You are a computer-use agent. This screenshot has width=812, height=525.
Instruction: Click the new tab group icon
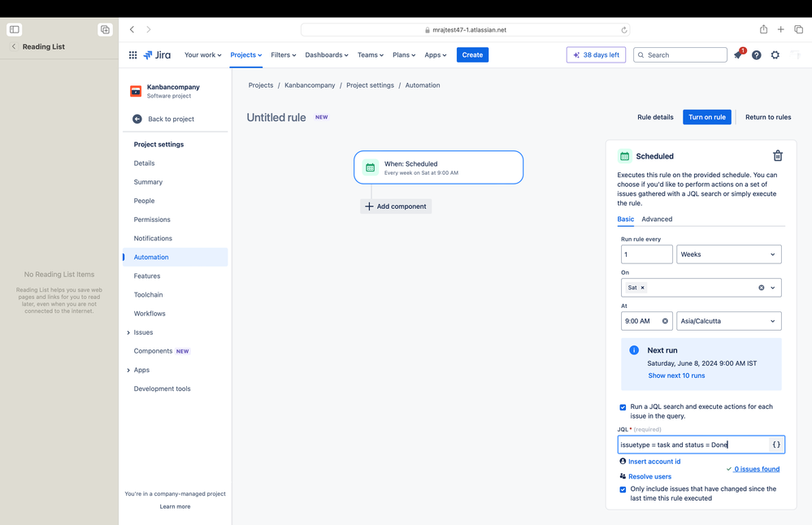pyautogui.click(x=105, y=29)
